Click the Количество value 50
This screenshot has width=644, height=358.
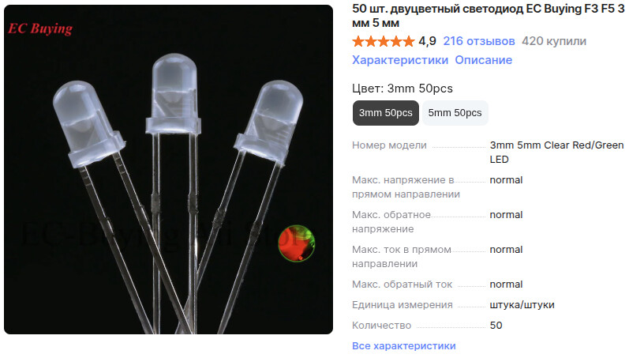(496, 326)
